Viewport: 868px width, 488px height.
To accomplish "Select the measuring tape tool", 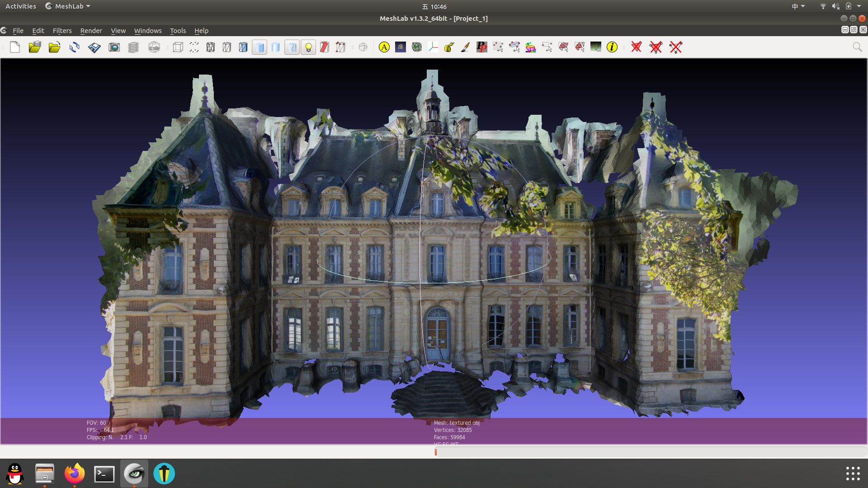I will click(x=449, y=47).
